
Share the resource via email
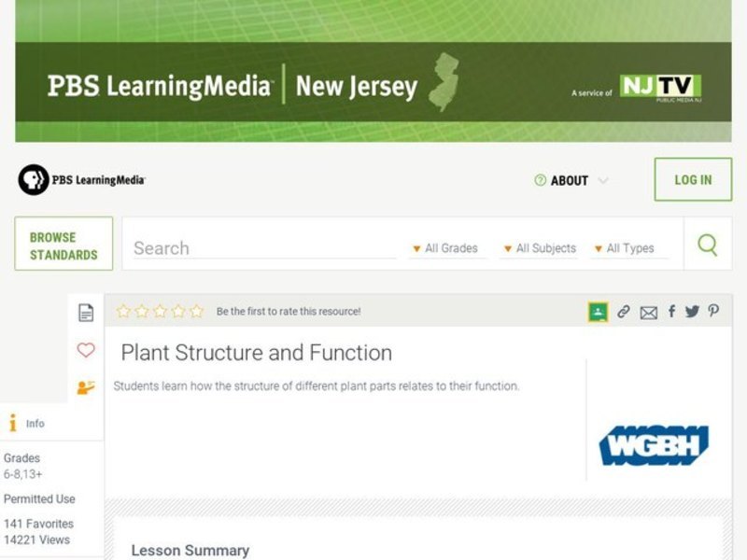(x=647, y=311)
